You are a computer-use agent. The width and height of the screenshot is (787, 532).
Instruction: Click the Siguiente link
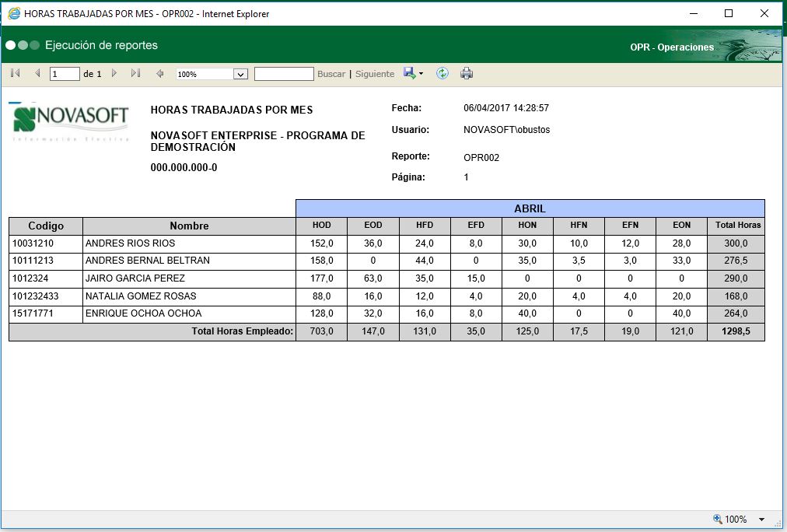(375, 74)
